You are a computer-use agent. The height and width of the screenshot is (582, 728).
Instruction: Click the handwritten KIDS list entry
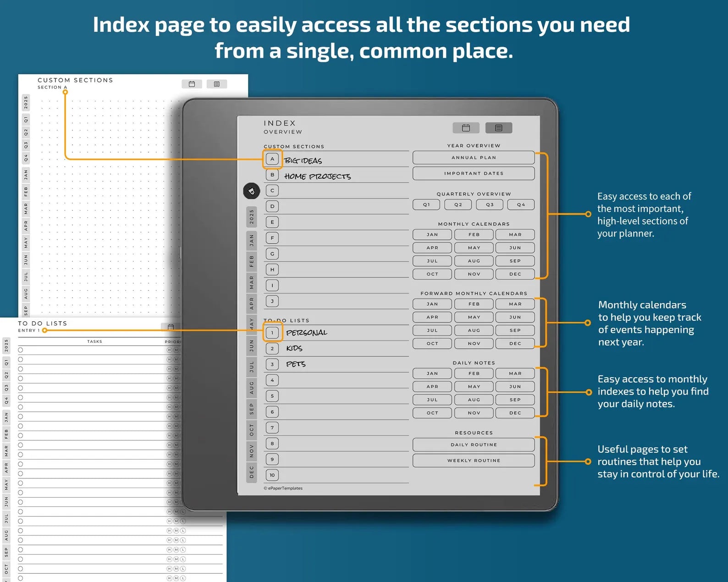pos(294,348)
